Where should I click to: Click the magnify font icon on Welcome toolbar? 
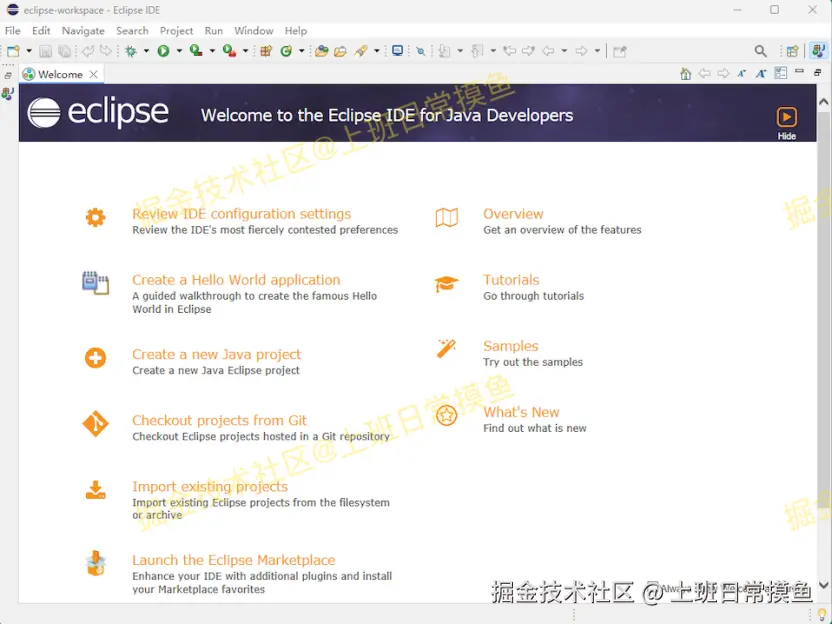coord(761,72)
